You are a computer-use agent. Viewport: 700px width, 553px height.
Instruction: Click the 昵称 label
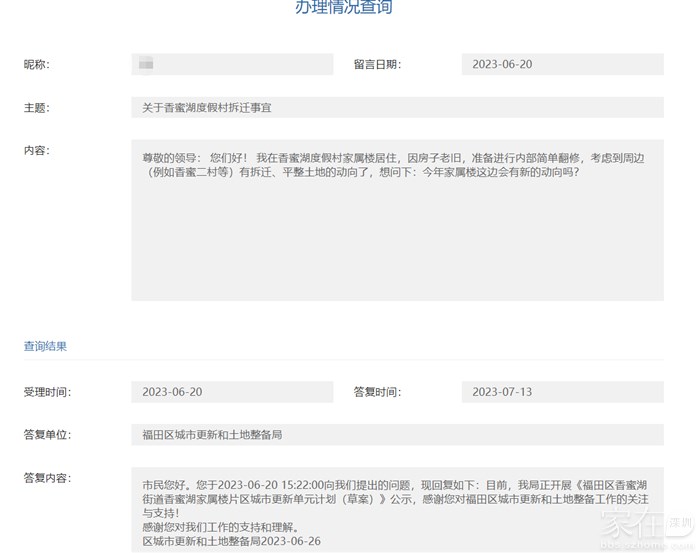pos(37,64)
